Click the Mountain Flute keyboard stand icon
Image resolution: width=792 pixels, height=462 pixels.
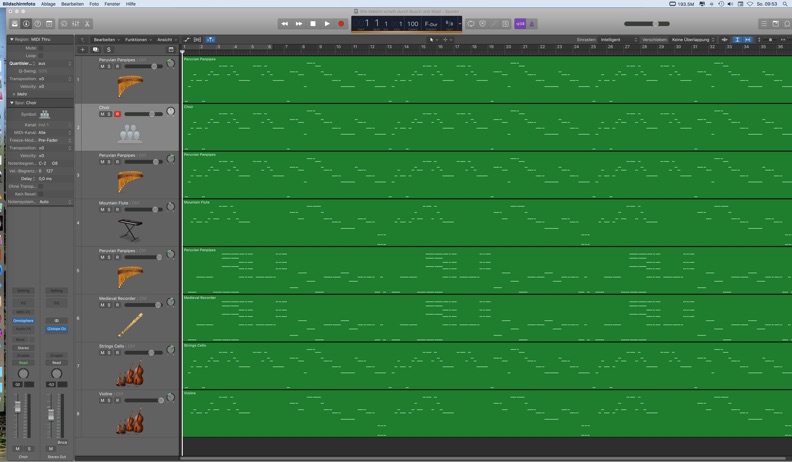point(130,230)
